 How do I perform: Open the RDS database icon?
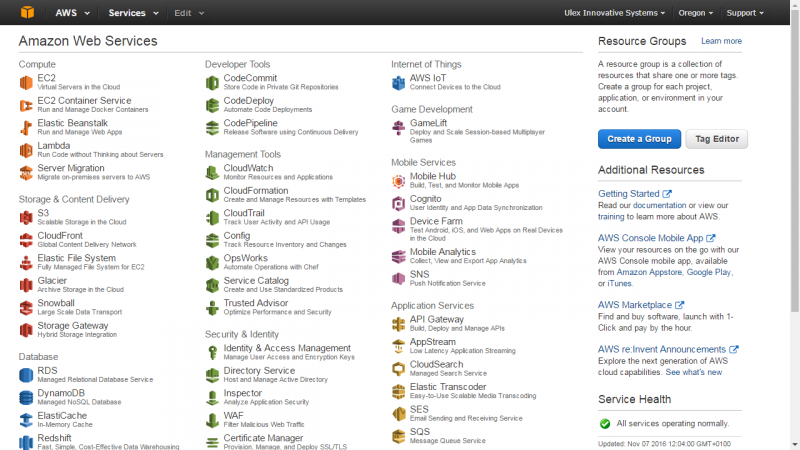26,375
